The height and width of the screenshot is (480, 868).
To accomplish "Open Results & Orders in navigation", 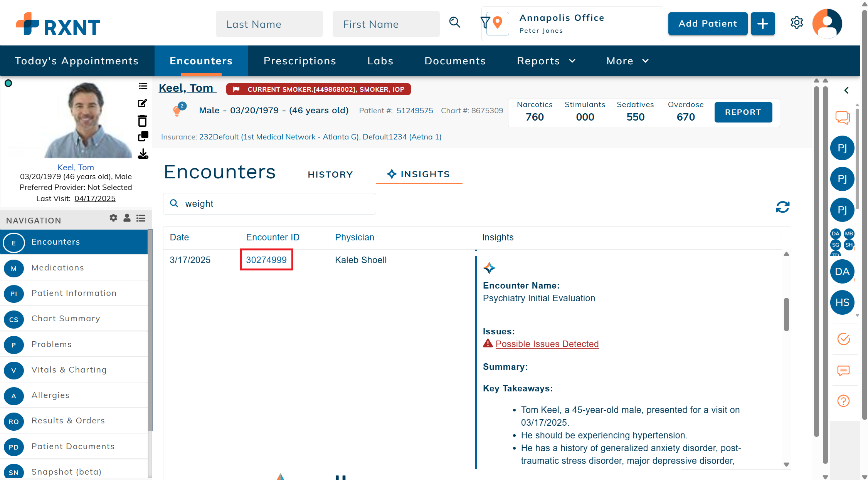I will pyautogui.click(x=74, y=421).
